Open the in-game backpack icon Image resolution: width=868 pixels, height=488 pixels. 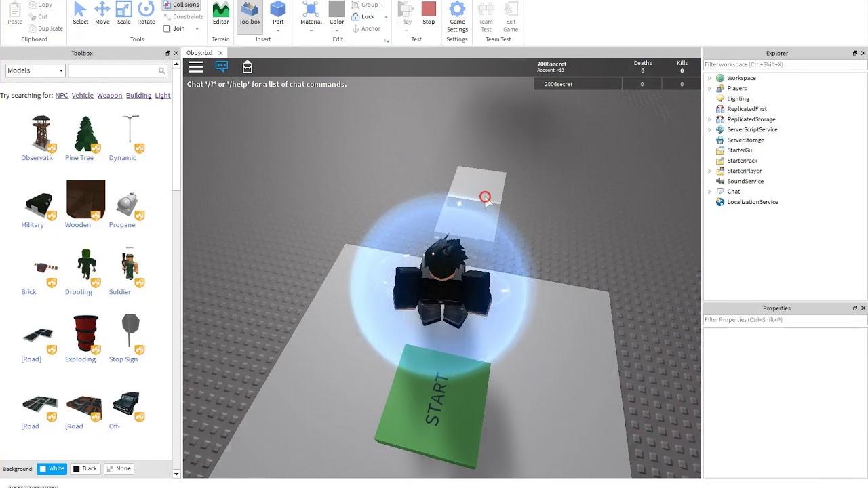point(248,66)
